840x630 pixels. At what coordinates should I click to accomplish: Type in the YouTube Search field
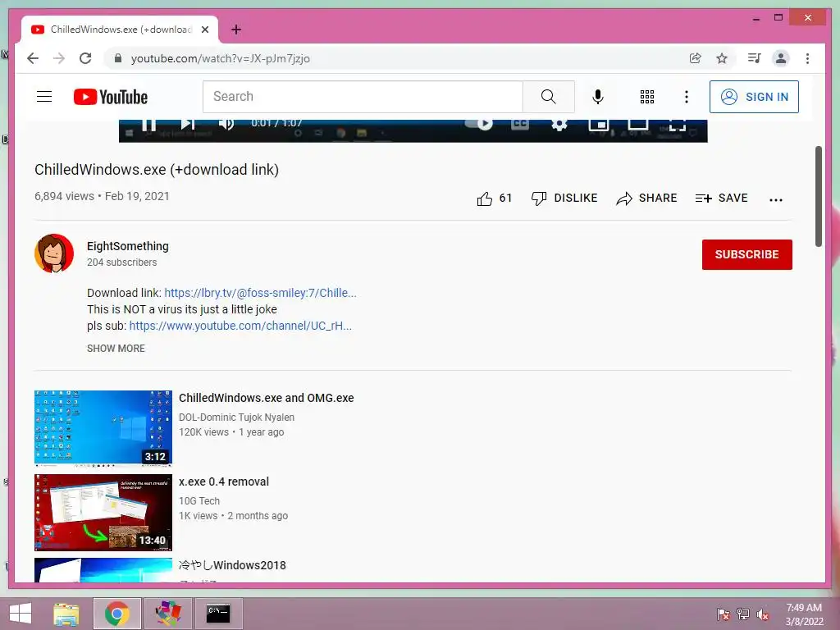pyautogui.click(x=363, y=97)
